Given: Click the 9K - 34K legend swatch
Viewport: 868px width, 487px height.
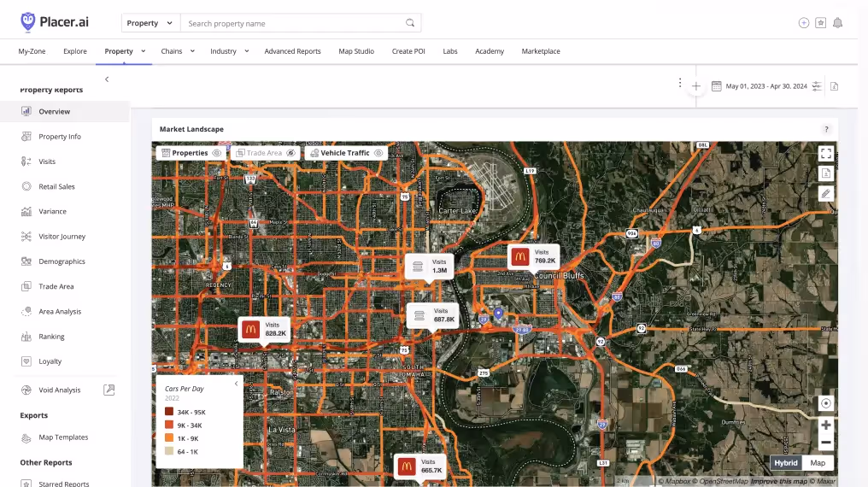Looking at the screenshot, I should point(169,425).
